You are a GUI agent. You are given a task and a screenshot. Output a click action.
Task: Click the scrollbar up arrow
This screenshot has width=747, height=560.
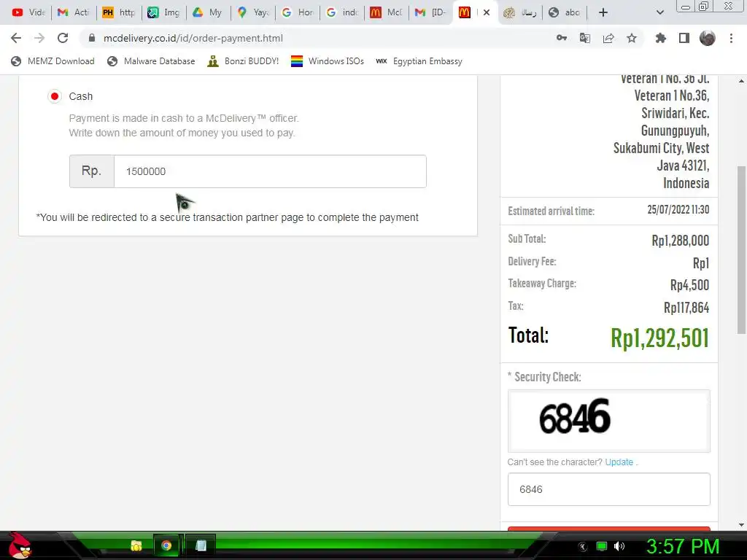tap(741, 81)
